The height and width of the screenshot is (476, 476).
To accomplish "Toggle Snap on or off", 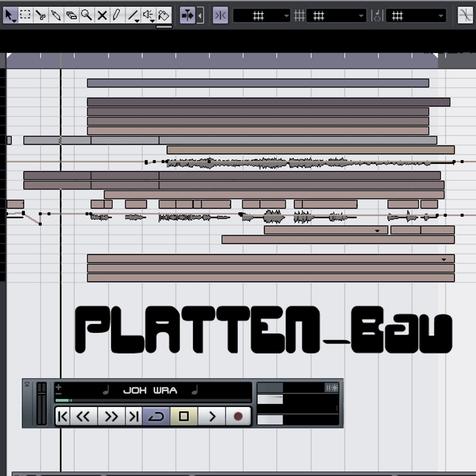I will (220, 16).
